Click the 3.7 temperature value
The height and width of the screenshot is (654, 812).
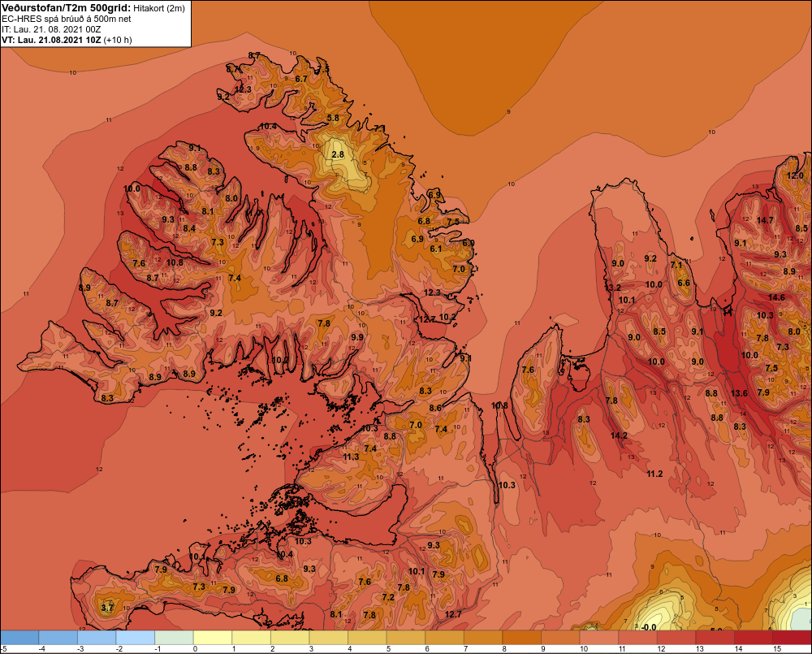tap(107, 608)
